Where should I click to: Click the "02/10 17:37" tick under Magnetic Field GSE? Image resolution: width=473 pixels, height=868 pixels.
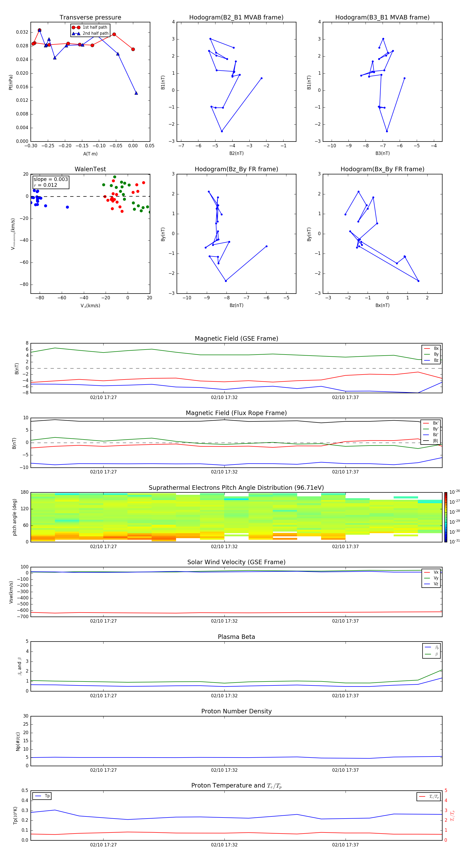pyautogui.click(x=345, y=397)
